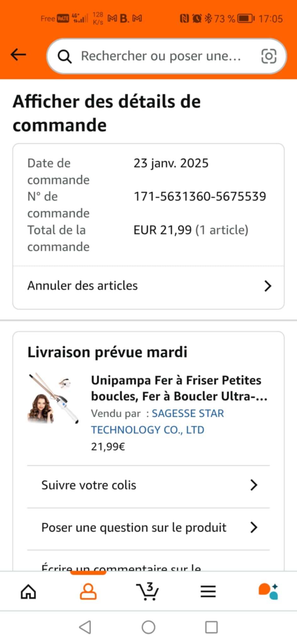297x644 pixels.
Task: Tap the curling iron product thumbnail
Action: pyautogui.click(x=53, y=398)
